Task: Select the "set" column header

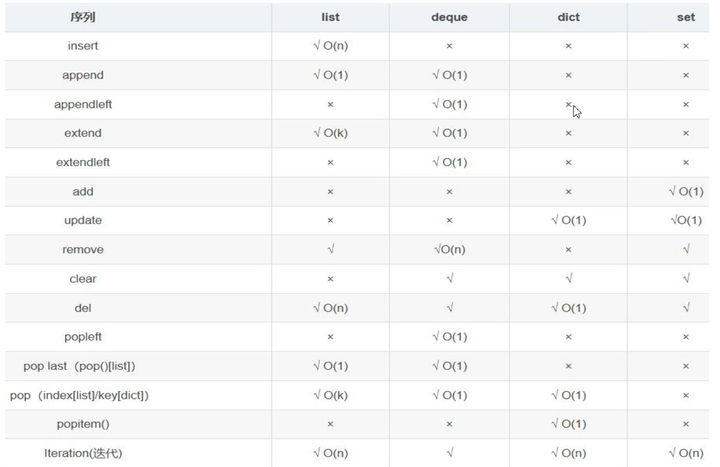Action: [685, 17]
